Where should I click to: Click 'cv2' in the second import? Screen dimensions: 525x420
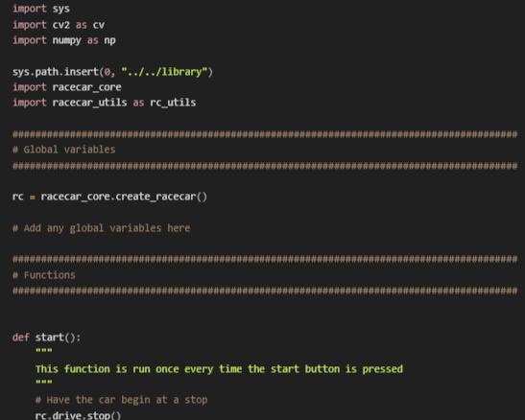(x=60, y=25)
